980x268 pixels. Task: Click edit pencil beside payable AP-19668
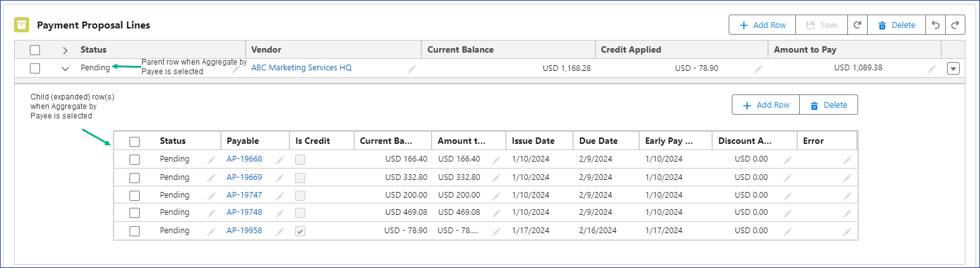coord(279,160)
